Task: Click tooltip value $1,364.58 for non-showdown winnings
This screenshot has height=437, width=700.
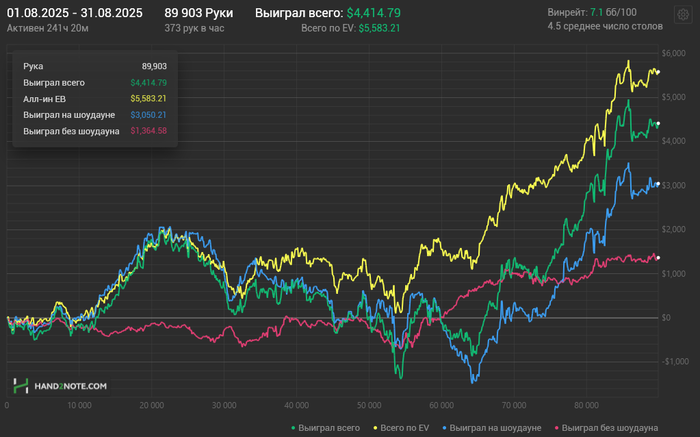Action: (x=148, y=131)
